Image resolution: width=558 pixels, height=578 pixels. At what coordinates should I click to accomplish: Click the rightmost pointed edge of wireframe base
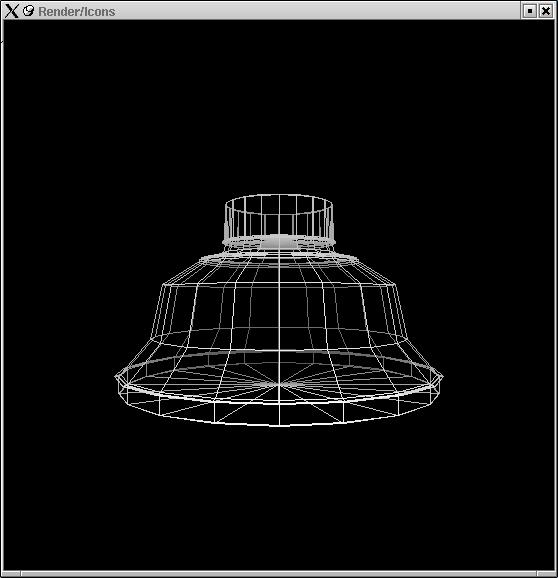tap(441, 376)
